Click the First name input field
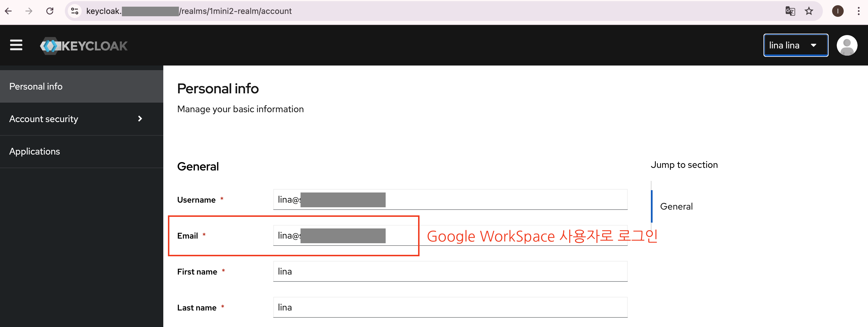 pos(450,271)
